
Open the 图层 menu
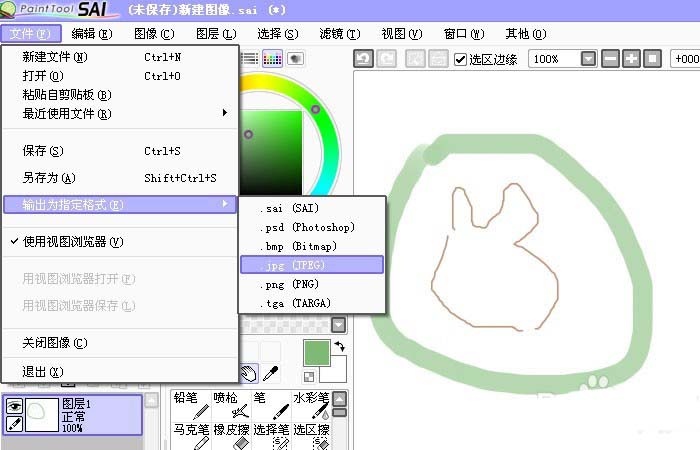pos(216,33)
